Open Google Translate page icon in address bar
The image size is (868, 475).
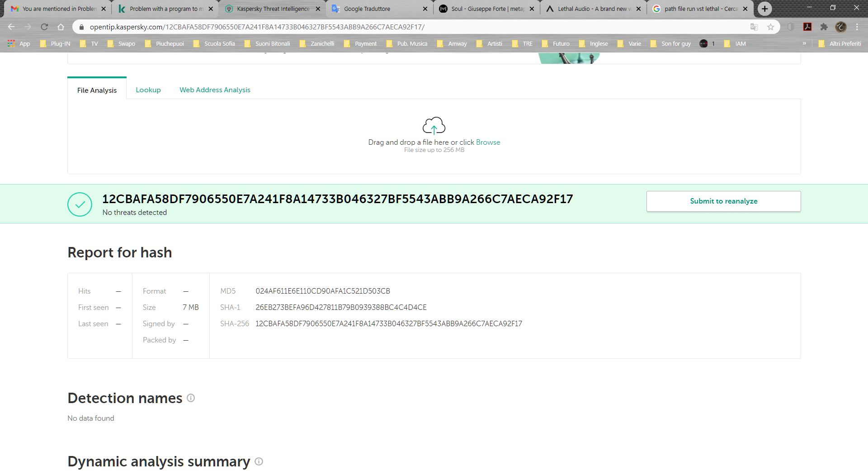(x=754, y=27)
